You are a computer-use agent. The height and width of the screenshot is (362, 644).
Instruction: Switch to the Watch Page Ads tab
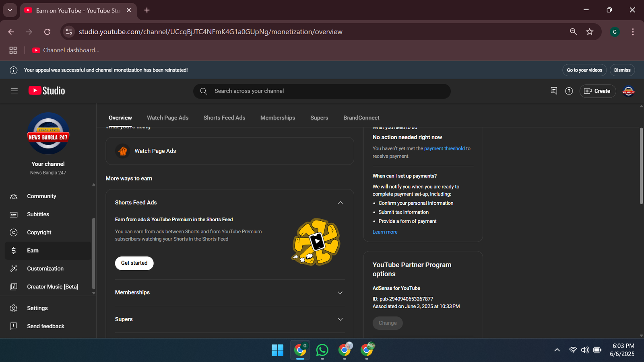point(167,118)
